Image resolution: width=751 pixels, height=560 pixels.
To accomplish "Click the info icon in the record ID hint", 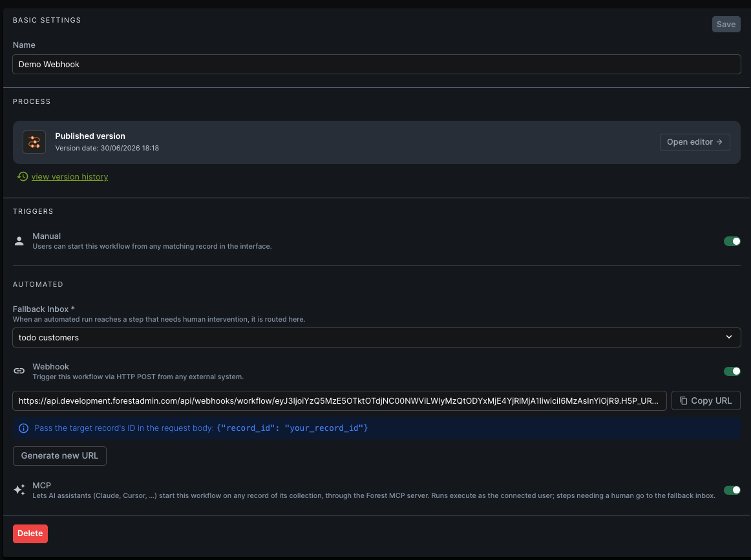I will pos(23,428).
